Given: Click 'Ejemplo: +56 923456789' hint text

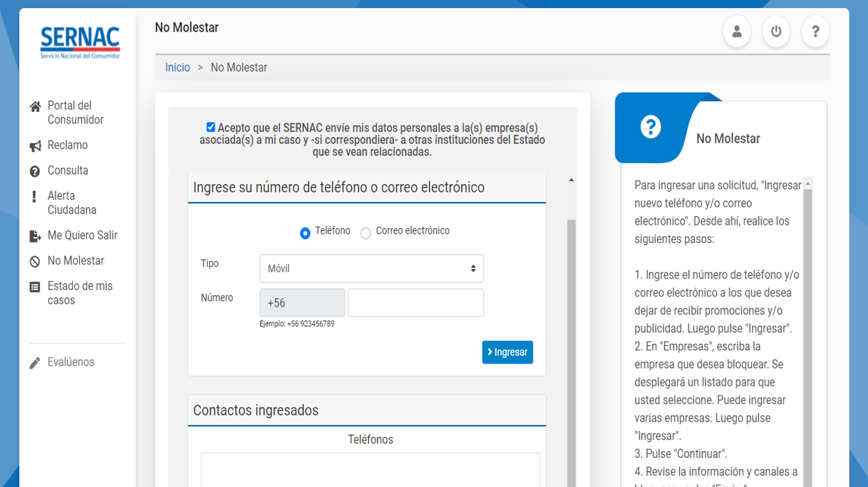Looking at the screenshot, I should pyautogui.click(x=297, y=324).
